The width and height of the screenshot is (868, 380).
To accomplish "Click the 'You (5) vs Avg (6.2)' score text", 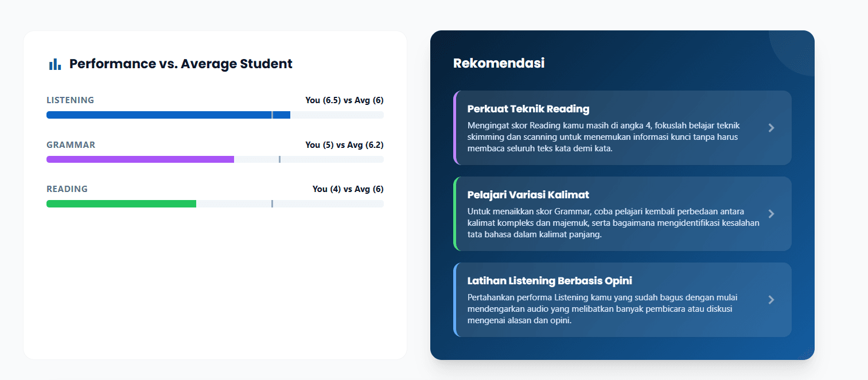I will click(344, 145).
